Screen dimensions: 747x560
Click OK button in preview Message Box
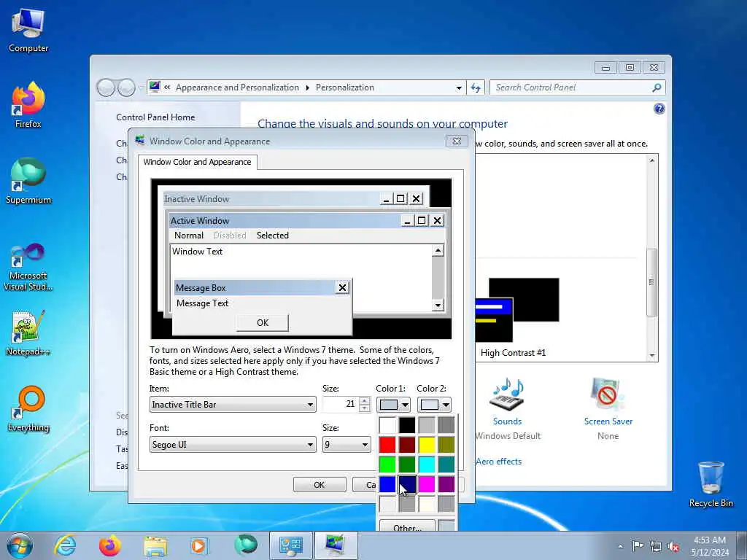pos(263,322)
